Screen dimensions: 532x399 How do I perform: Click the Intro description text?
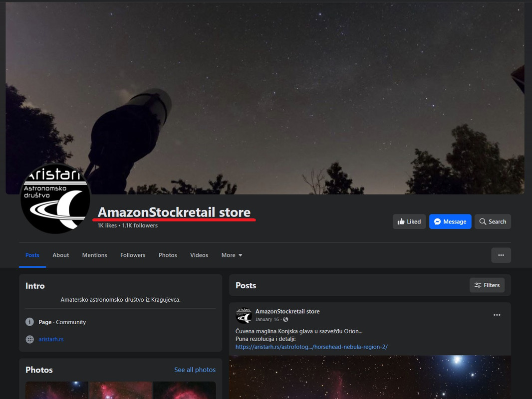point(120,300)
